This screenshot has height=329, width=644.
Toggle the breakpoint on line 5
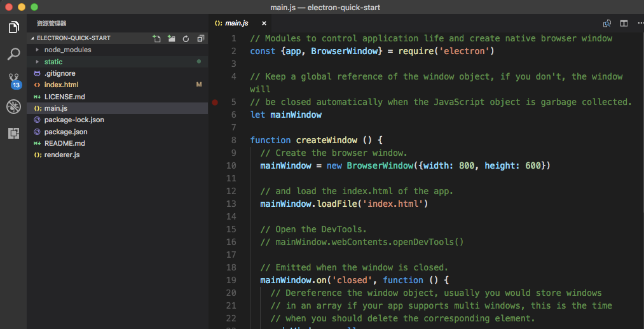215,102
